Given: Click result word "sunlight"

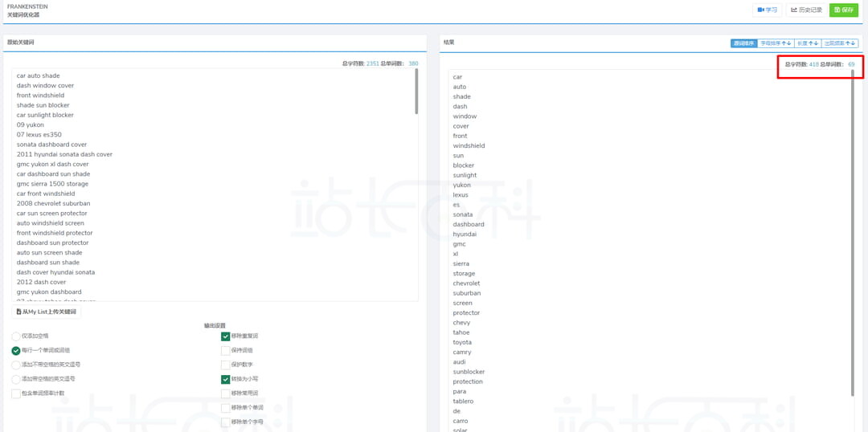Looking at the screenshot, I should (465, 175).
